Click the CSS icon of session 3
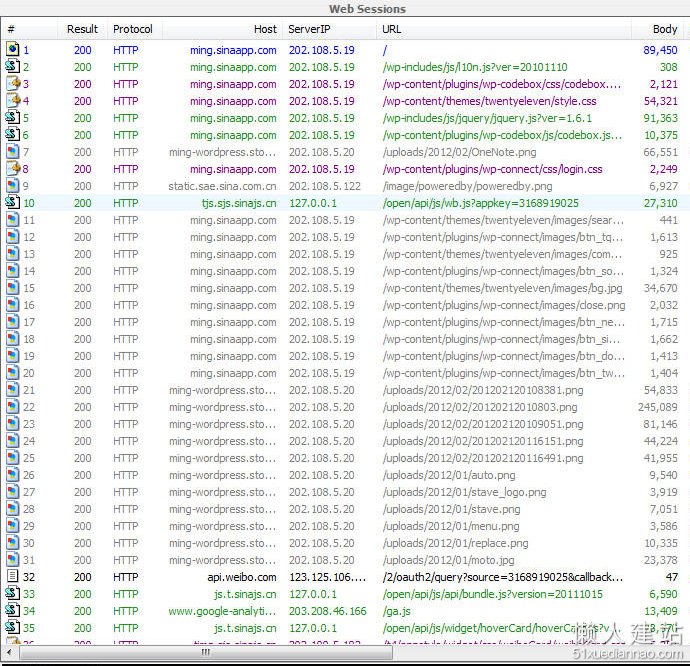This screenshot has height=666, width=690. click(13, 84)
